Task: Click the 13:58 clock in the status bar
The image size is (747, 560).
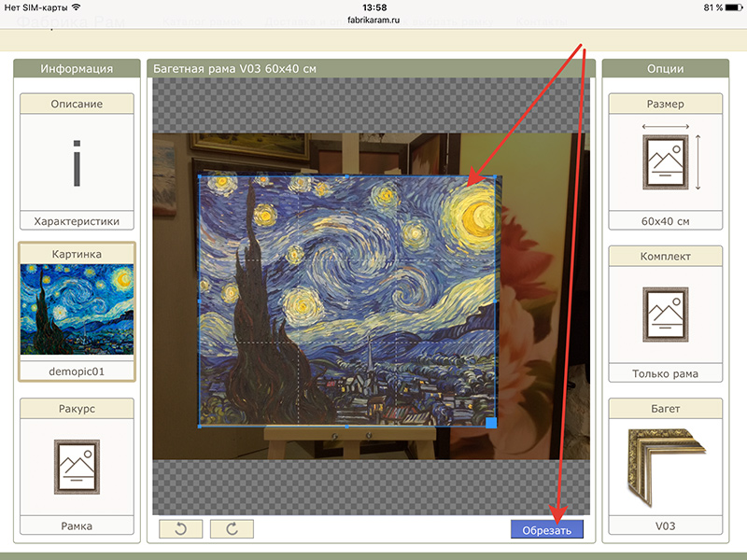Action: pos(374,7)
